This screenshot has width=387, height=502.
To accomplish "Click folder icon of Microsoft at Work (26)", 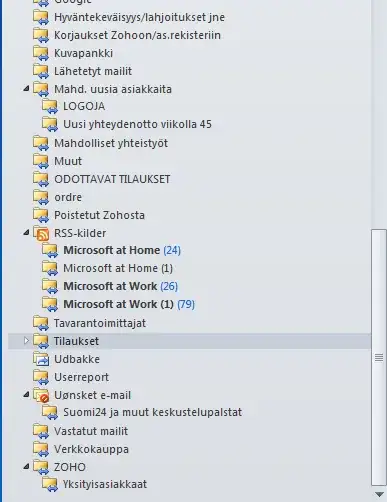I will coord(50,286).
